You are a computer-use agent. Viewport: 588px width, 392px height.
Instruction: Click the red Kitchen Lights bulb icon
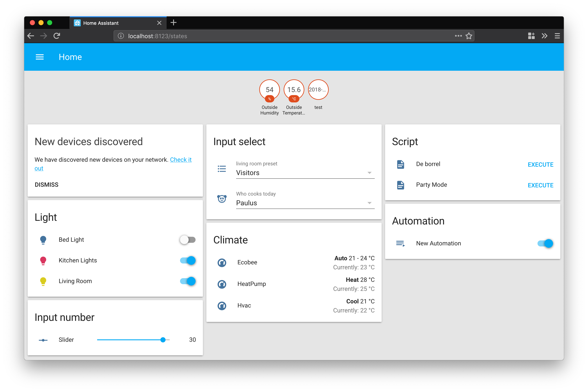point(43,260)
